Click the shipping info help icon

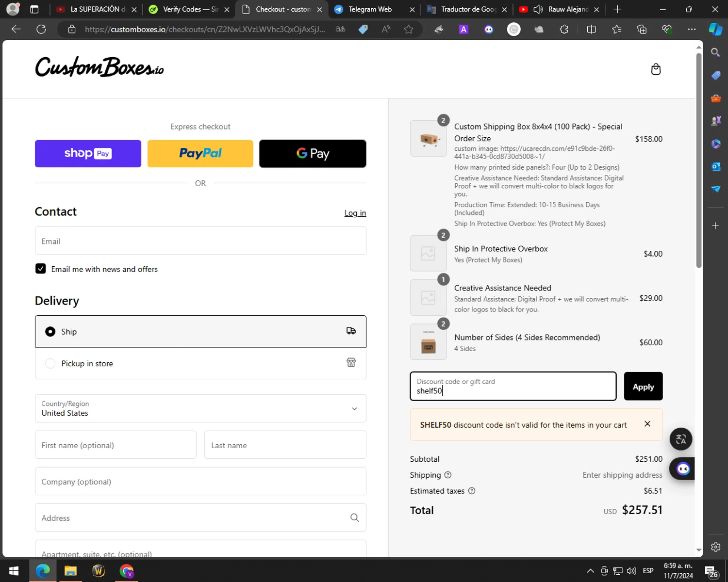448,475
